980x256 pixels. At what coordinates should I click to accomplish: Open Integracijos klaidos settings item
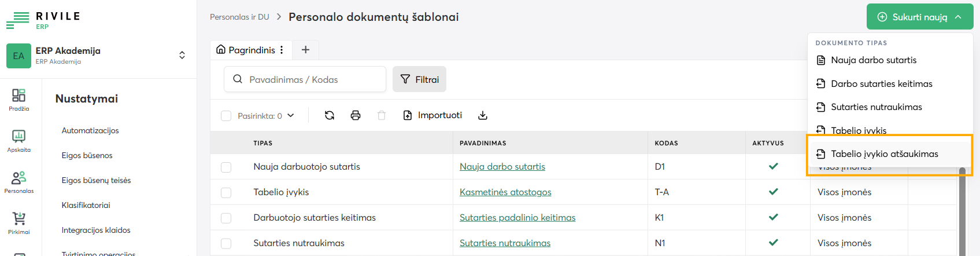pyautogui.click(x=96, y=231)
